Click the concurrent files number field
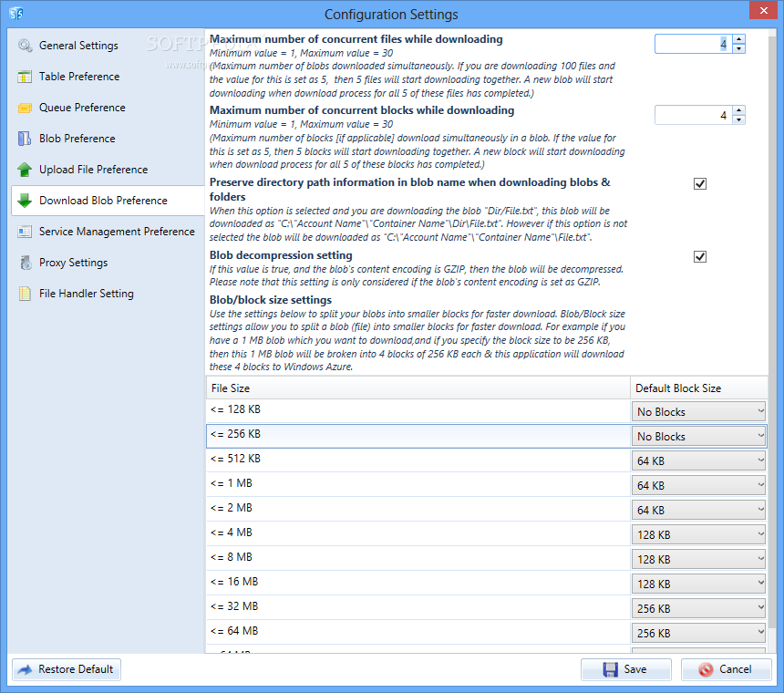The height and width of the screenshot is (693, 784). click(x=694, y=44)
